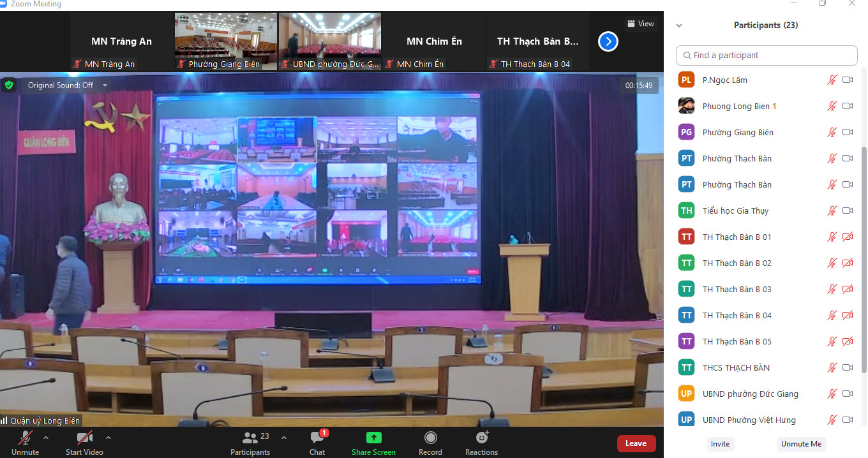Image resolution: width=868 pixels, height=458 pixels.
Task: Collapse the Participants panel chevron
Action: (679, 26)
